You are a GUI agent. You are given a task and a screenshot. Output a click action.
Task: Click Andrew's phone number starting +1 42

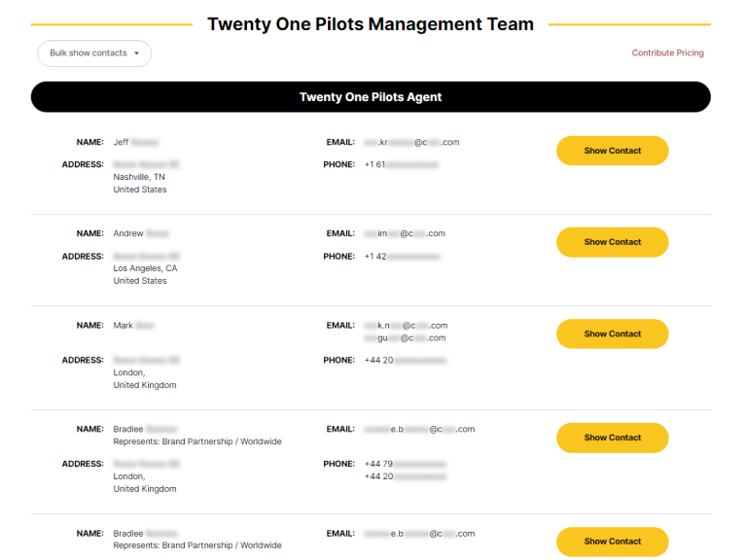402,257
